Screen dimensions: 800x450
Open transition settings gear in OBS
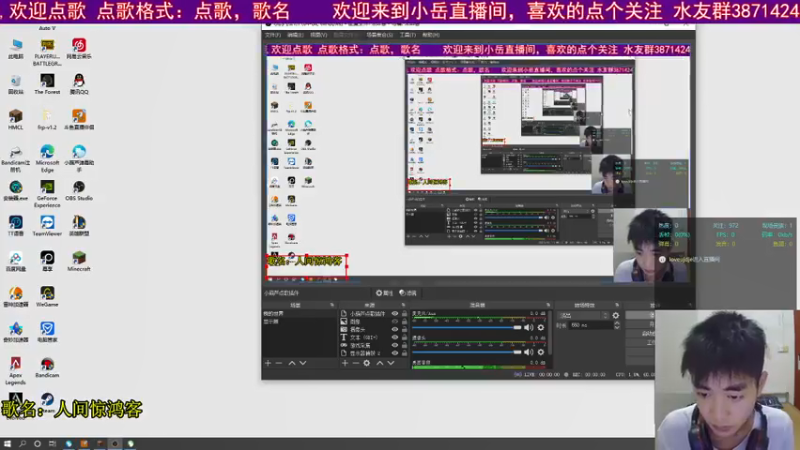click(x=616, y=316)
